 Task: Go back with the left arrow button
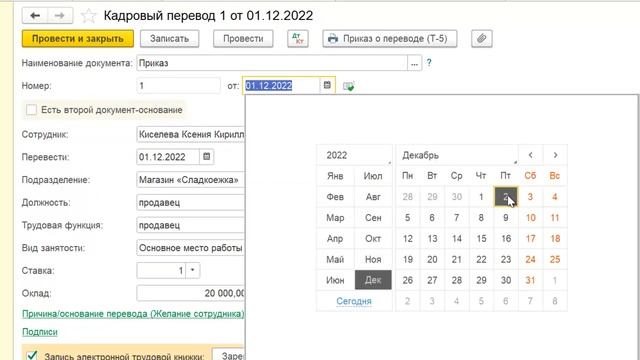[35, 16]
